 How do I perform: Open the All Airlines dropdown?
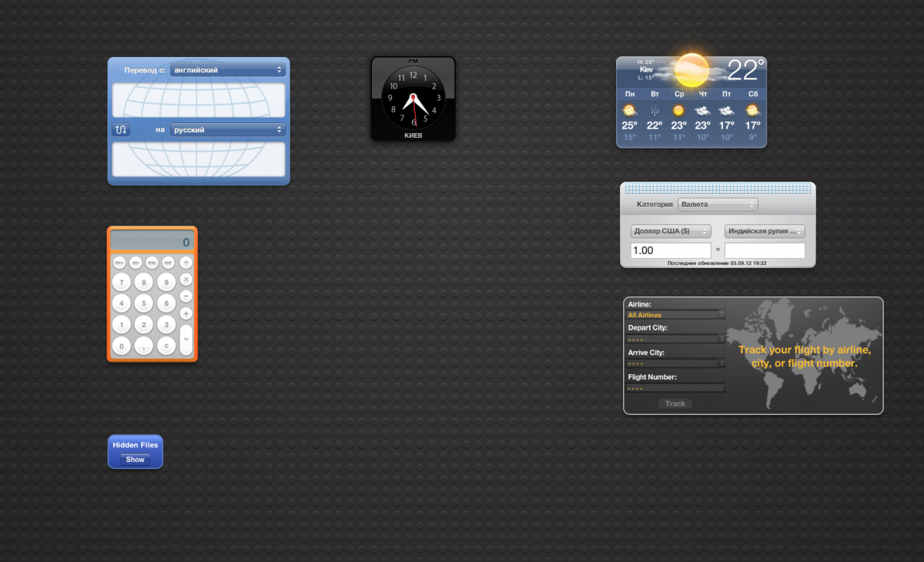676,314
